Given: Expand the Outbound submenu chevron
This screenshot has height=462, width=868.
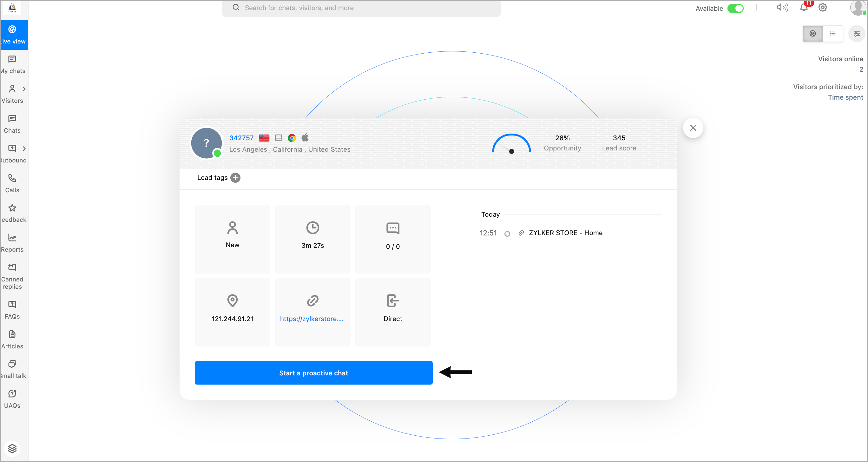Looking at the screenshot, I should 24,148.
